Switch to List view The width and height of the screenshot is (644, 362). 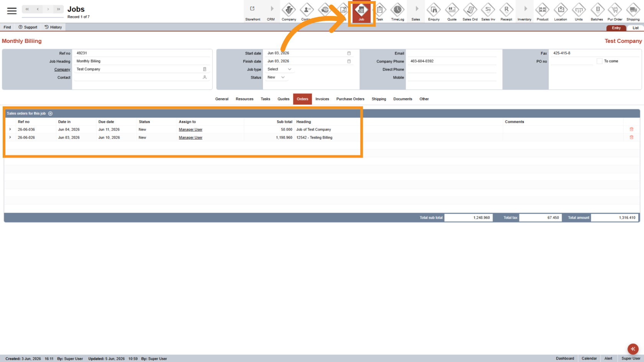[635, 28]
